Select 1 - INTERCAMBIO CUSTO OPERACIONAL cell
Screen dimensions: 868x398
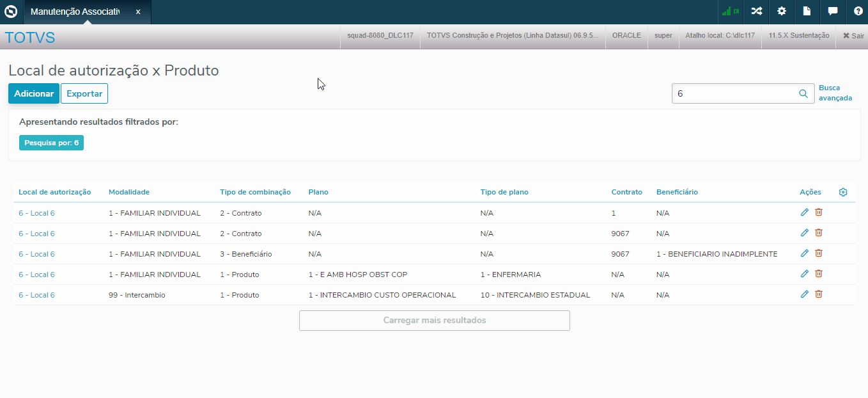click(x=382, y=295)
